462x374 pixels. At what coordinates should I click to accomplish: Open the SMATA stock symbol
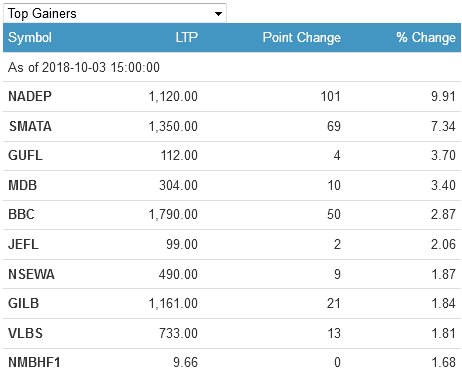(x=30, y=126)
